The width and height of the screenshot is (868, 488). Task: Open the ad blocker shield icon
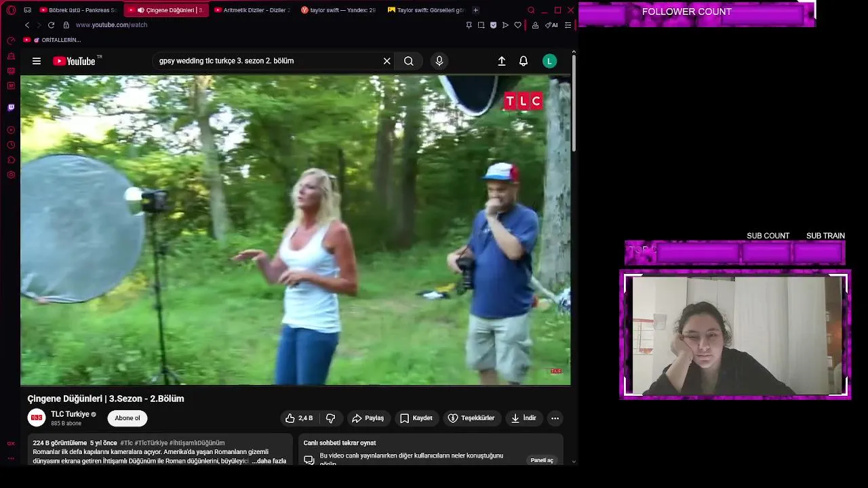[x=493, y=25]
